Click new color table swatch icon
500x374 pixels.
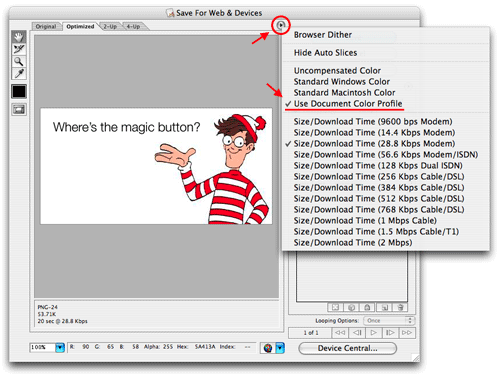[x=384, y=307]
